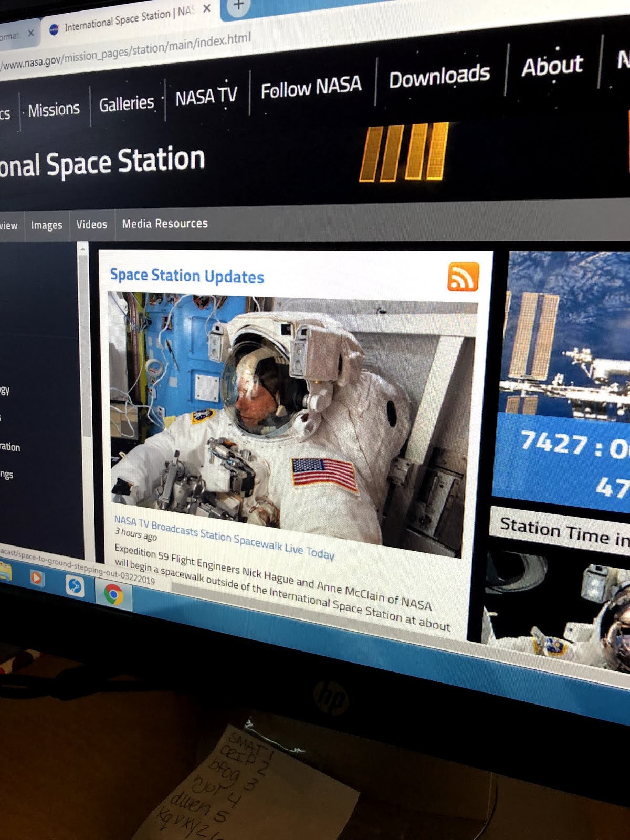The width and height of the screenshot is (630, 840).
Task: Open the Missions navigation menu
Action: (54, 110)
